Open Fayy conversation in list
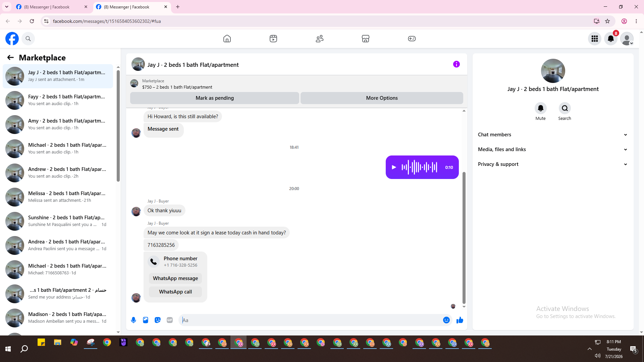 pyautogui.click(x=58, y=100)
